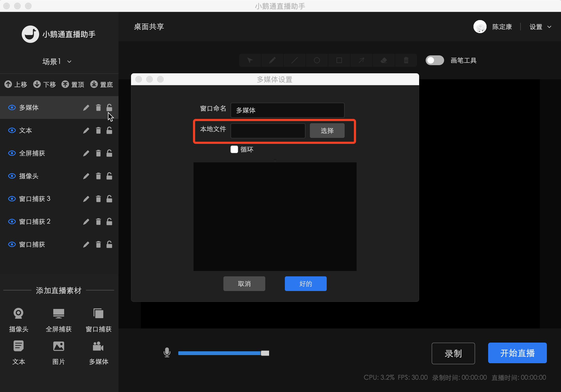This screenshot has height=392, width=561.
Task: Click 开始直播 to start streaming
Action: click(x=517, y=353)
